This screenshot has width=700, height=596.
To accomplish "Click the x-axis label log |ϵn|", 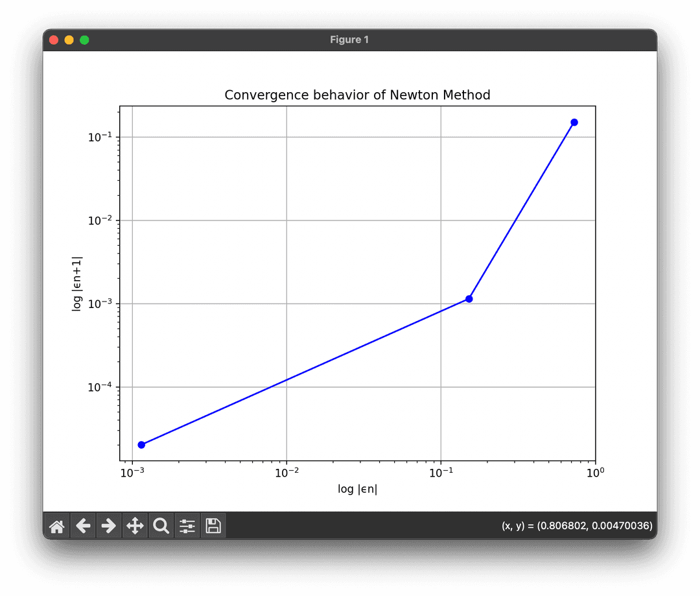I will tap(357, 489).
